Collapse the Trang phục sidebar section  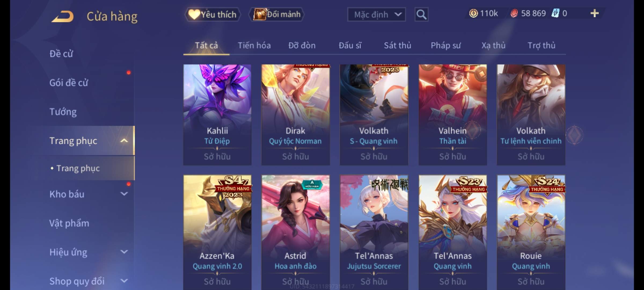coord(124,141)
